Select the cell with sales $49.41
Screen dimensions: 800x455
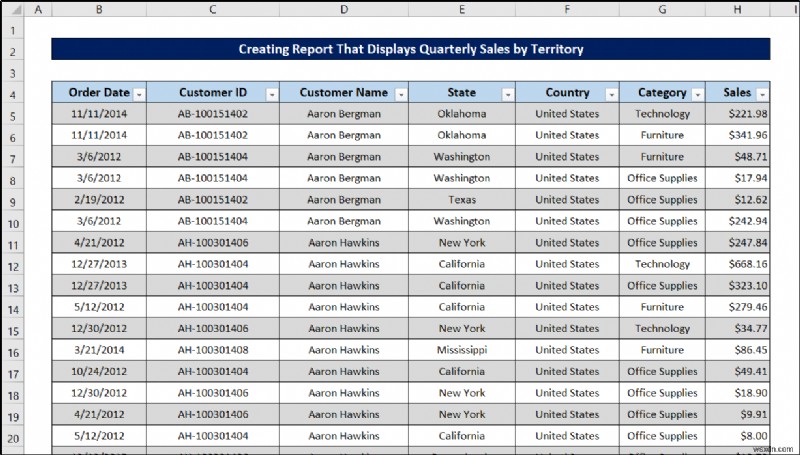[738, 371]
